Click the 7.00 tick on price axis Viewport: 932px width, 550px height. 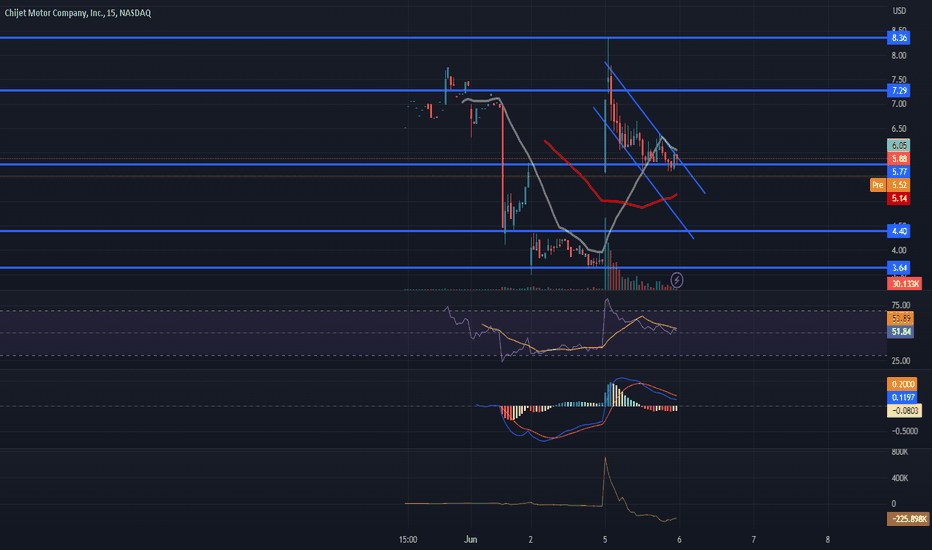pos(899,104)
